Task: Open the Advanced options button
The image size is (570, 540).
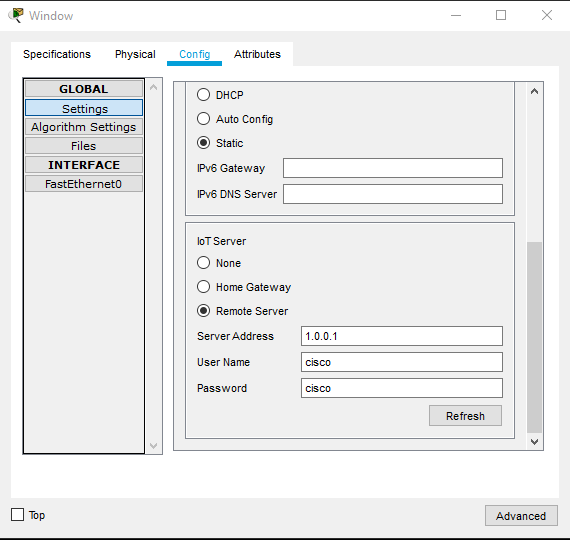Action: pos(521,516)
